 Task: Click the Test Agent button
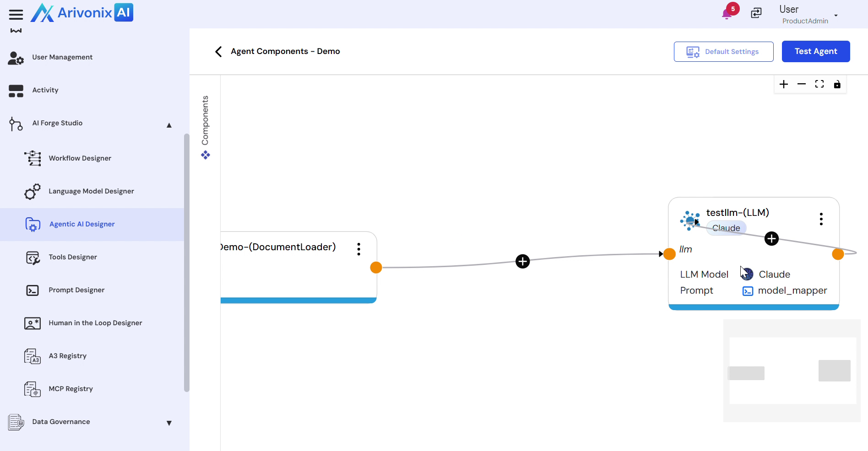[815, 52]
